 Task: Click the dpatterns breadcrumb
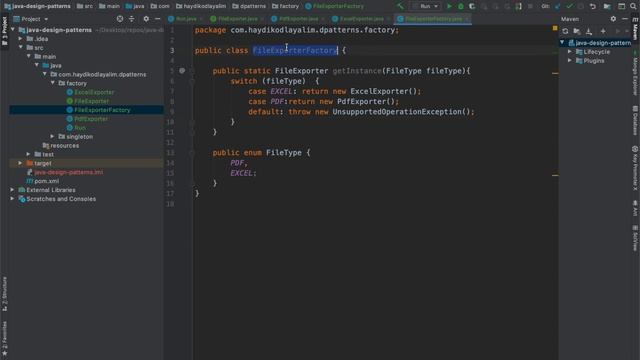(x=249, y=6)
